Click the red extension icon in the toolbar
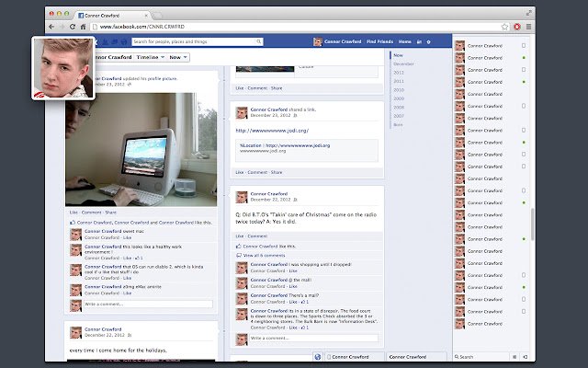This screenshot has height=368, width=588. tap(517, 27)
